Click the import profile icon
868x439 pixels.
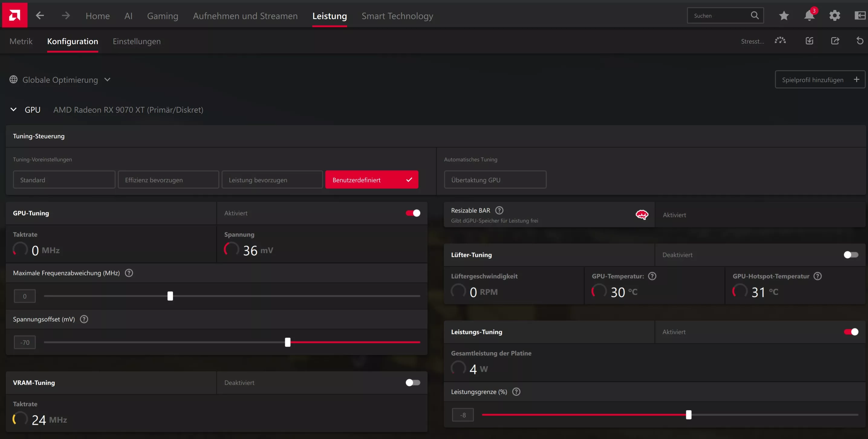tap(809, 41)
